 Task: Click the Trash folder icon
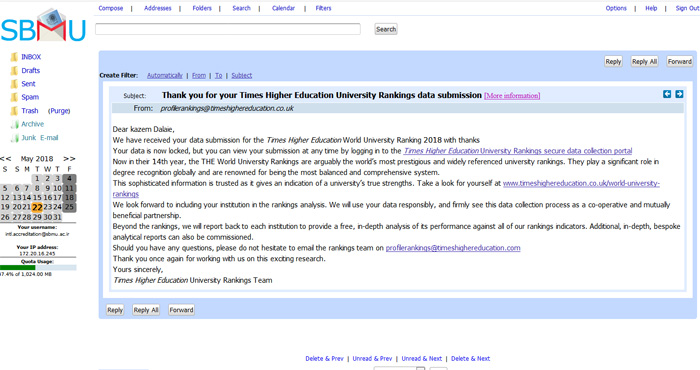point(14,111)
